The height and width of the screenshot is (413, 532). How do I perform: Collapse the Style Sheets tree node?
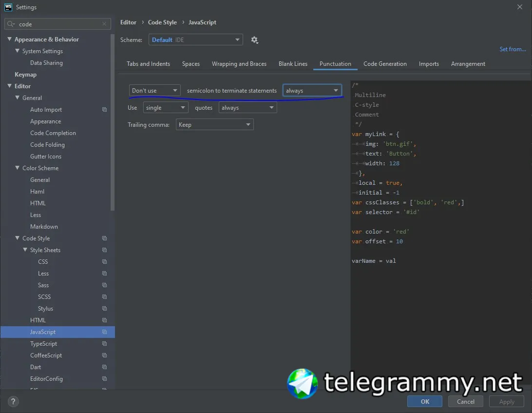click(x=25, y=250)
